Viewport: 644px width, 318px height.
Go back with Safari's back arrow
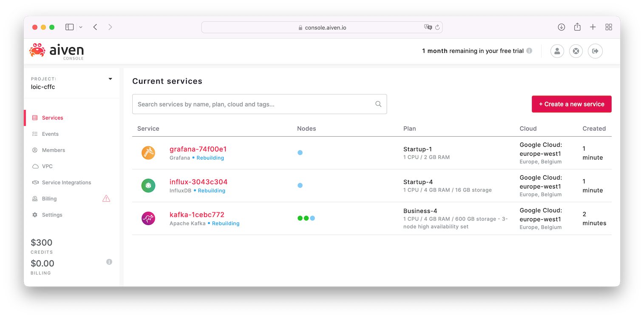click(95, 27)
